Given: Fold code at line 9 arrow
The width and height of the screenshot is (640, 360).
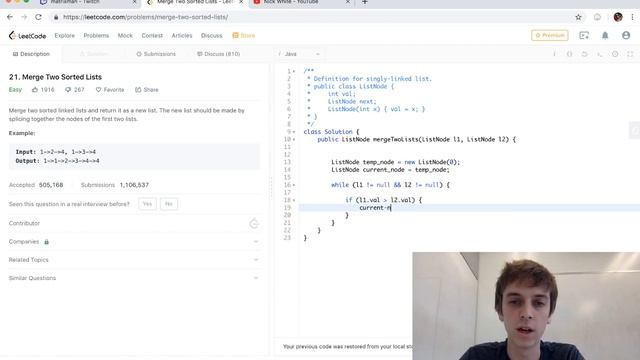Looking at the screenshot, I should point(294,132).
